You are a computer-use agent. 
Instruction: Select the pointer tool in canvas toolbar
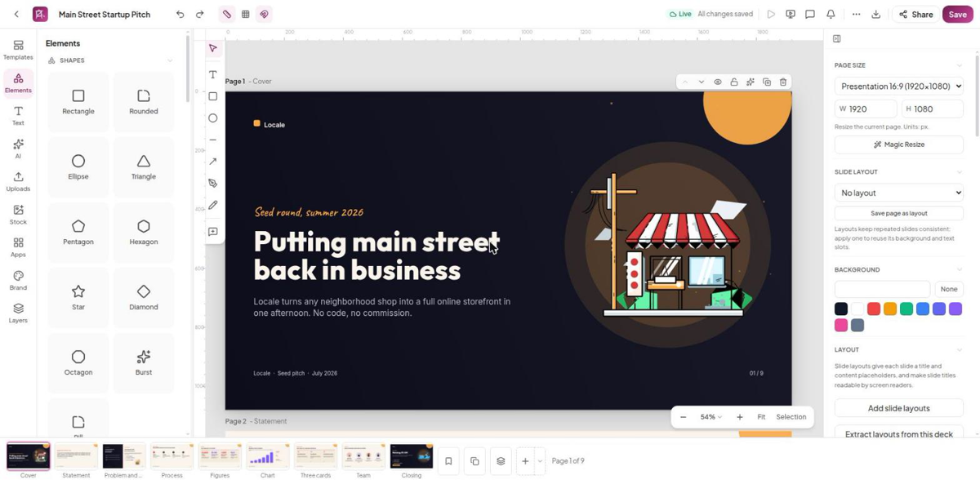point(213,48)
